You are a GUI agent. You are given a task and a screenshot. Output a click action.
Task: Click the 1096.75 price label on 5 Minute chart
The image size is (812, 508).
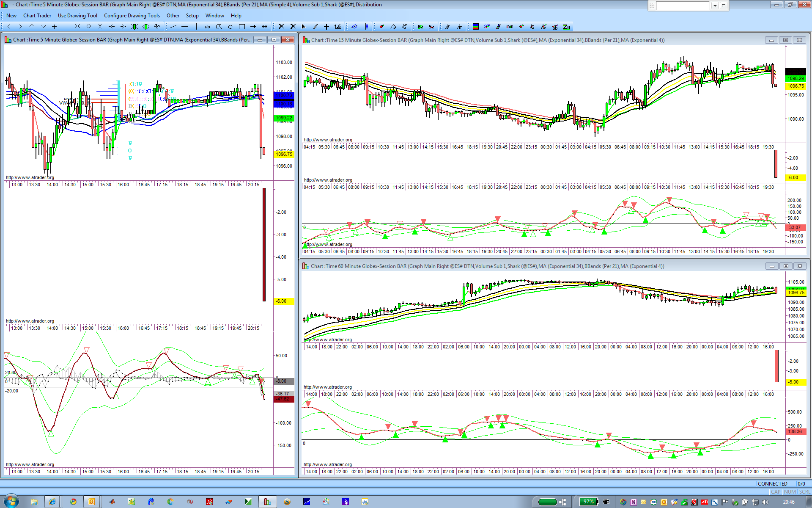284,154
